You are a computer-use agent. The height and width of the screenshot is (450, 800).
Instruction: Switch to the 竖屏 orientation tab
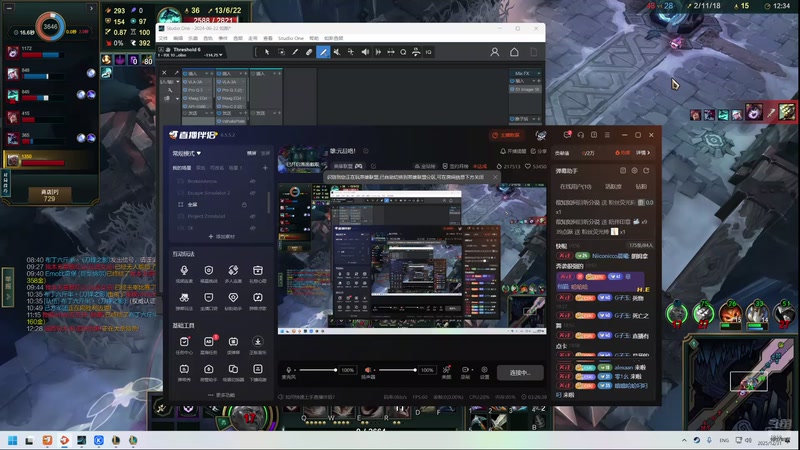(266, 153)
